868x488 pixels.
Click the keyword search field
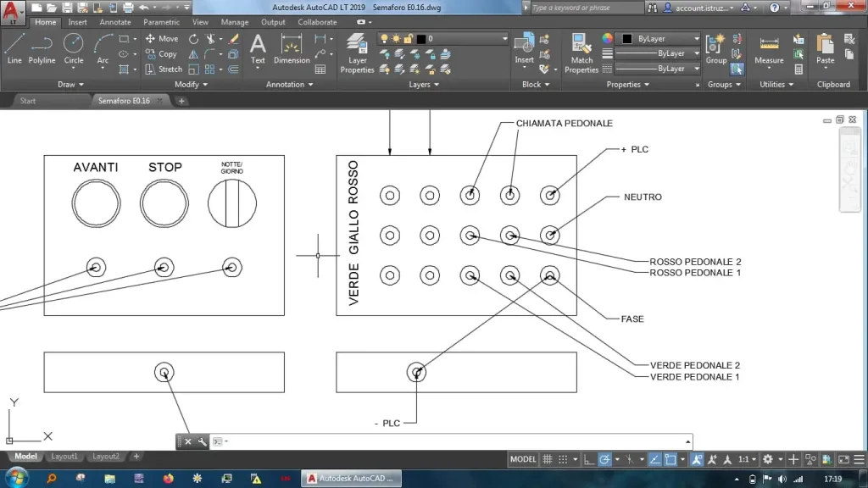tap(587, 8)
